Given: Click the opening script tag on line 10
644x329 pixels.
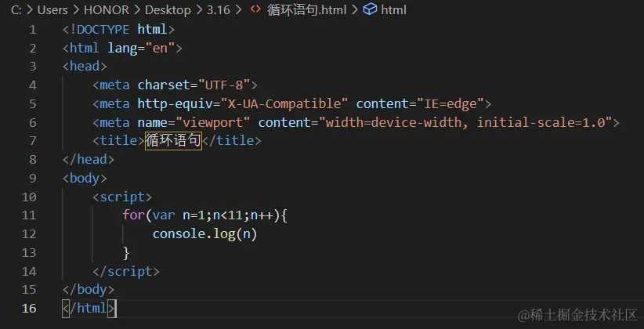Looking at the screenshot, I should tap(122, 197).
